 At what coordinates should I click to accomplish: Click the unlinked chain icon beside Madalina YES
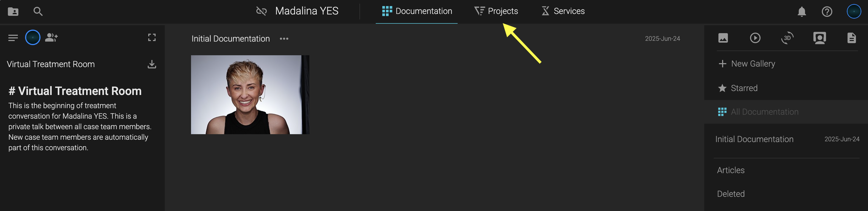pos(261,11)
